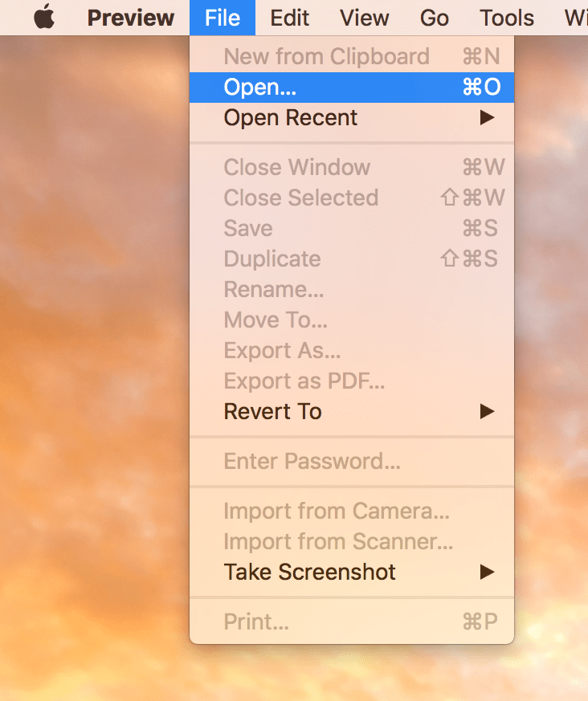Select Move To... menu entry
The image size is (588, 701).
coord(352,320)
